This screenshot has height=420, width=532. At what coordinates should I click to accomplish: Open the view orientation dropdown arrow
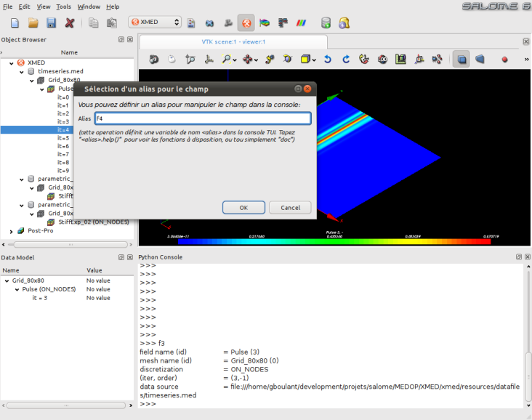314,60
